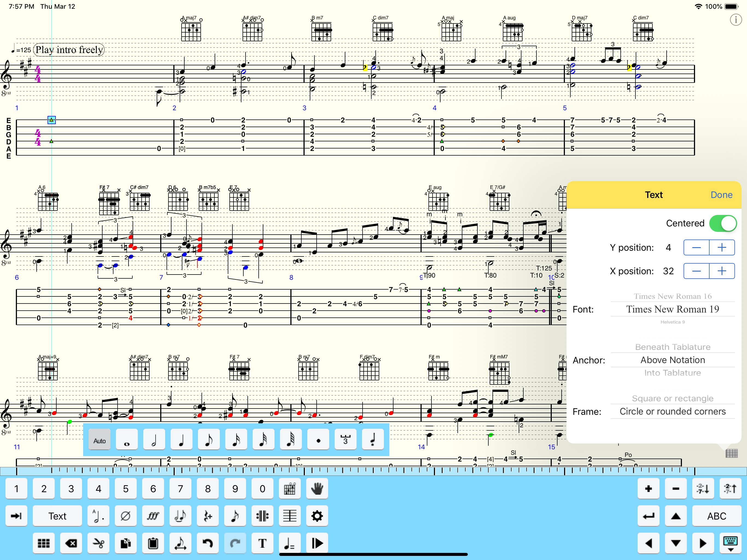Select the Beneath Tablature anchor option

tap(672, 347)
